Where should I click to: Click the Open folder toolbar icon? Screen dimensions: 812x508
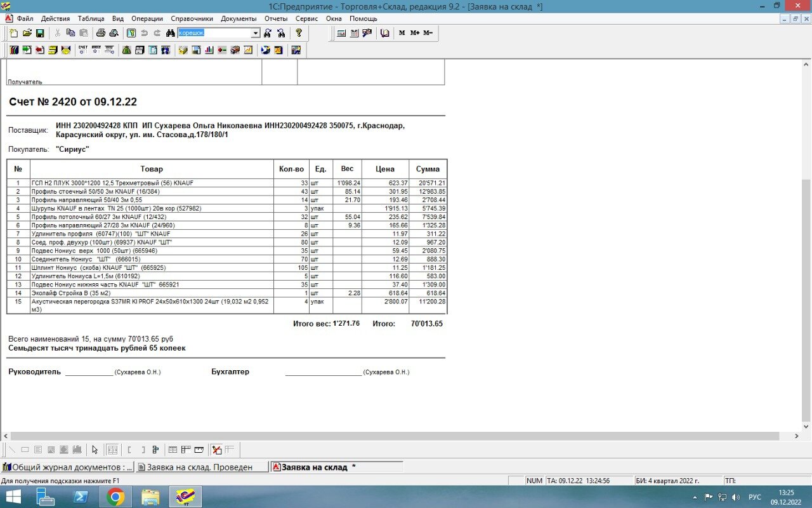(27, 33)
